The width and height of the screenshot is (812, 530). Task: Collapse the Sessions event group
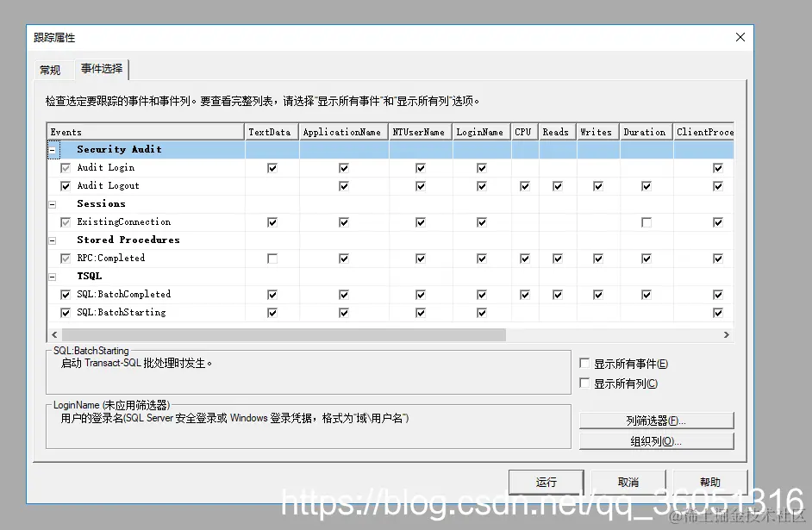pyautogui.click(x=53, y=203)
